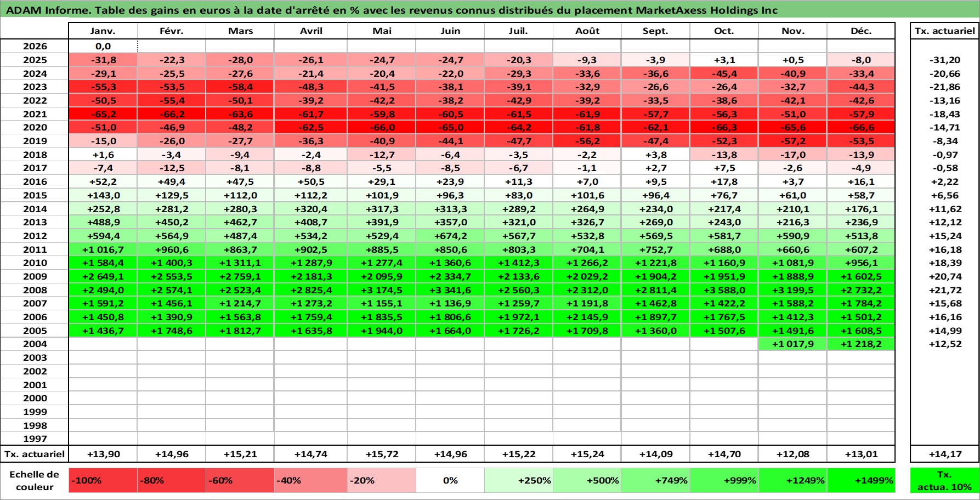Select the 2026 row label
The image size is (980, 500).
(35, 46)
